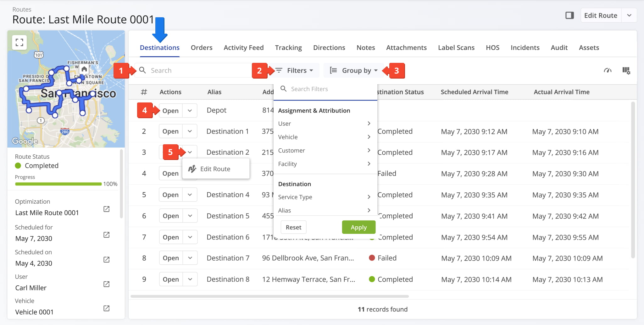Switch to the Assets tab
This screenshot has height=325, width=644.
coord(589,48)
